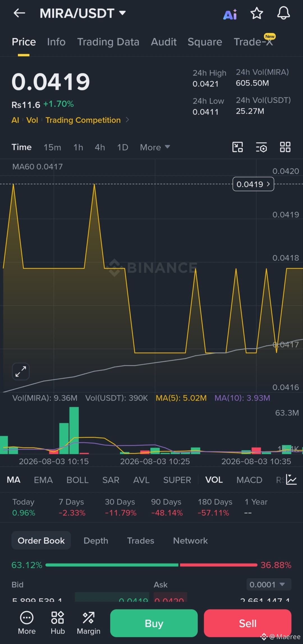This screenshot has height=644, width=303.
Task: Switch to the Network tab
Action: point(190,540)
